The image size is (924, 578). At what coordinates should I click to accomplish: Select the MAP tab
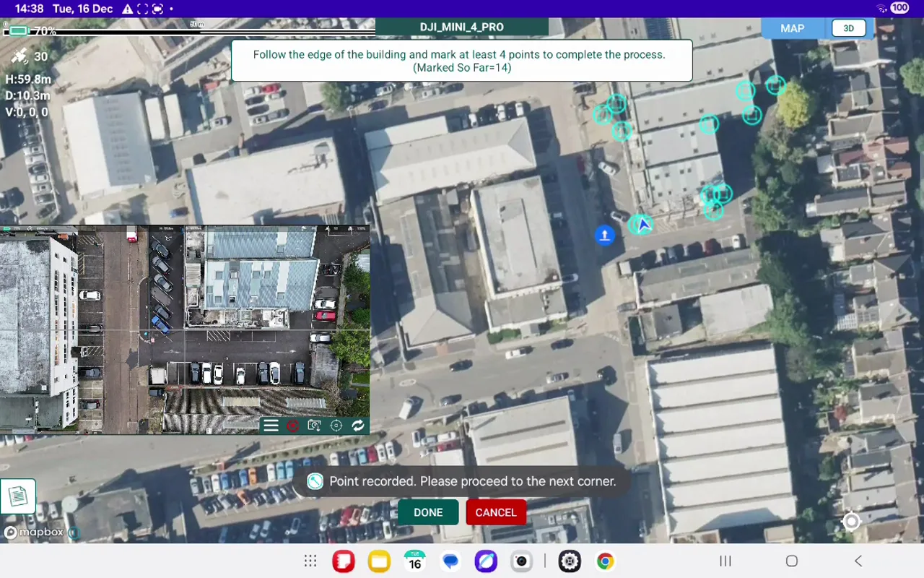pyautogui.click(x=791, y=28)
